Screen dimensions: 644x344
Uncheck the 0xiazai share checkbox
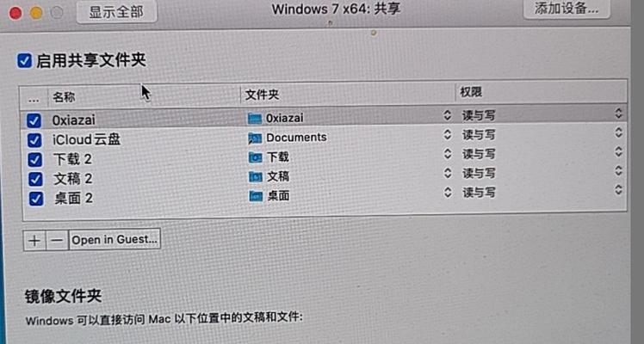click(x=34, y=120)
